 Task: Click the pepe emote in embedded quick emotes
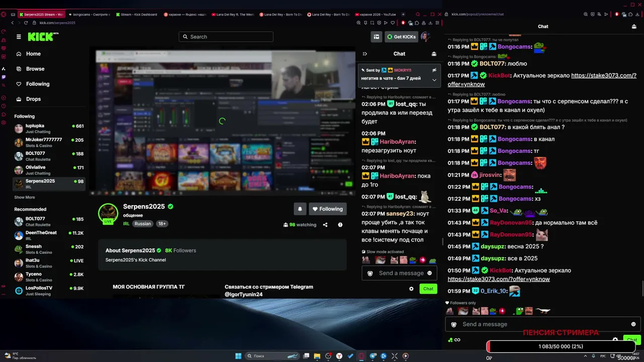coord(413,260)
